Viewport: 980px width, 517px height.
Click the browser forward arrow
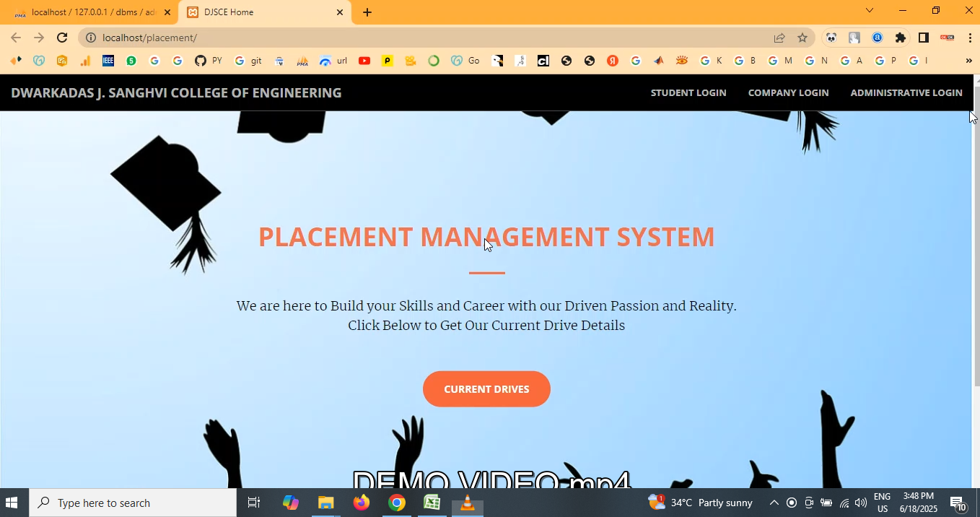coord(39,38)
